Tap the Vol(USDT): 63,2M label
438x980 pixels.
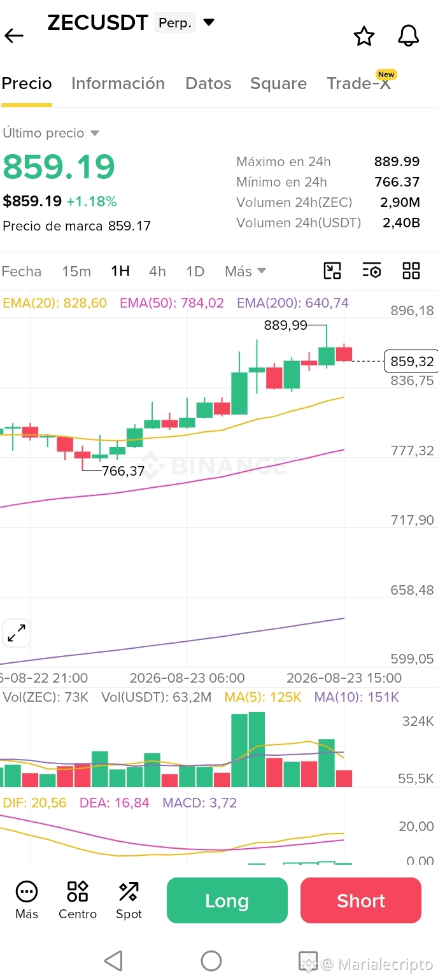[156, 697]
